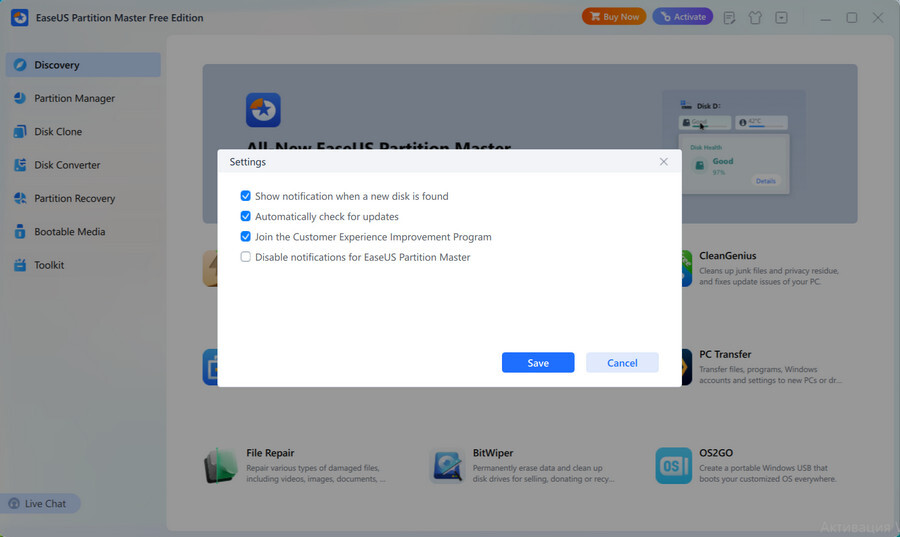Click the File Repair icon
The width and height of the screenshot is (900, 537).
[x=220, y=466]
